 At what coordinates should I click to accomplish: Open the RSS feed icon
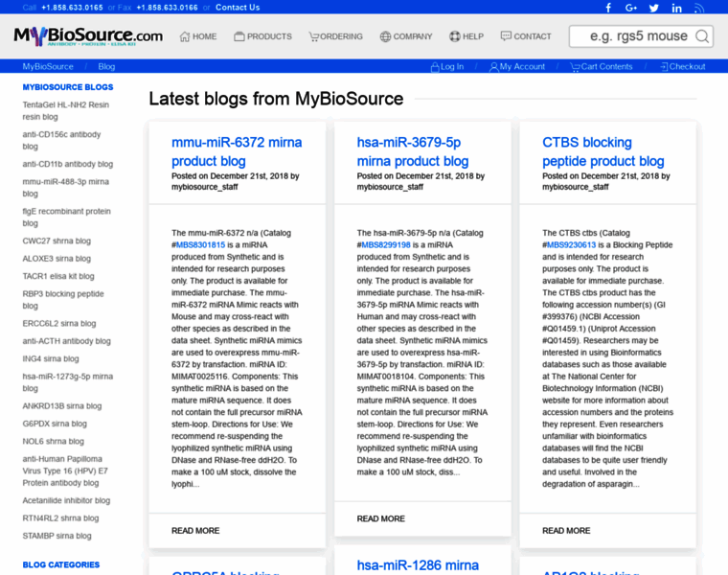pos(699,8)
